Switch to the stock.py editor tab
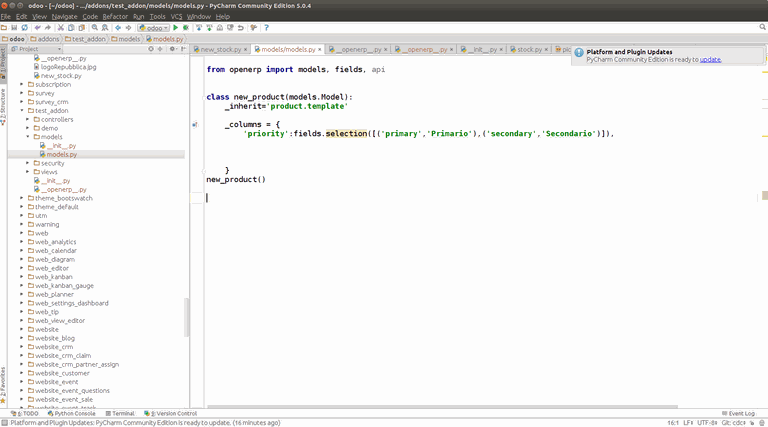768x427 pixels. [529, 49]
